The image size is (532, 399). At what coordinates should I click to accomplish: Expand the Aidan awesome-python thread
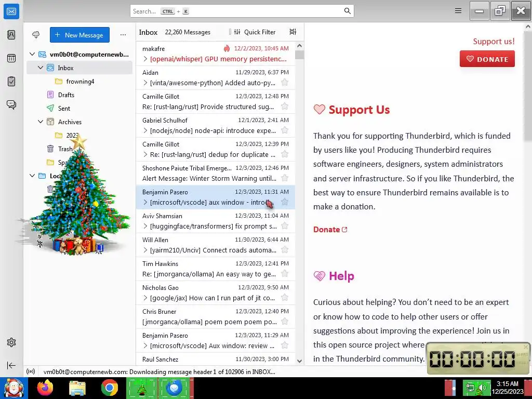click(x=145, y=83)
